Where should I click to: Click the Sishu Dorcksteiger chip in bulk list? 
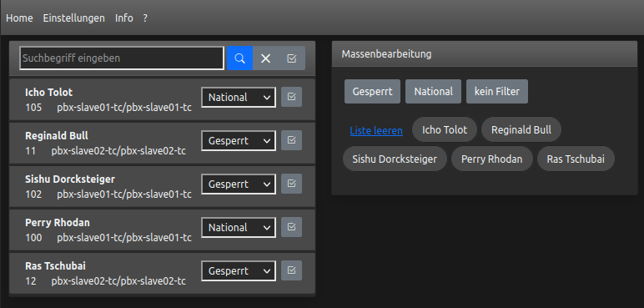(395, 159)
